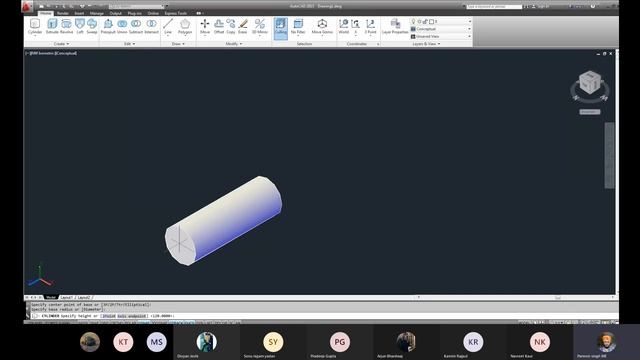
Task: Switch to the Layout1 tab
Action: coord(67,298)
